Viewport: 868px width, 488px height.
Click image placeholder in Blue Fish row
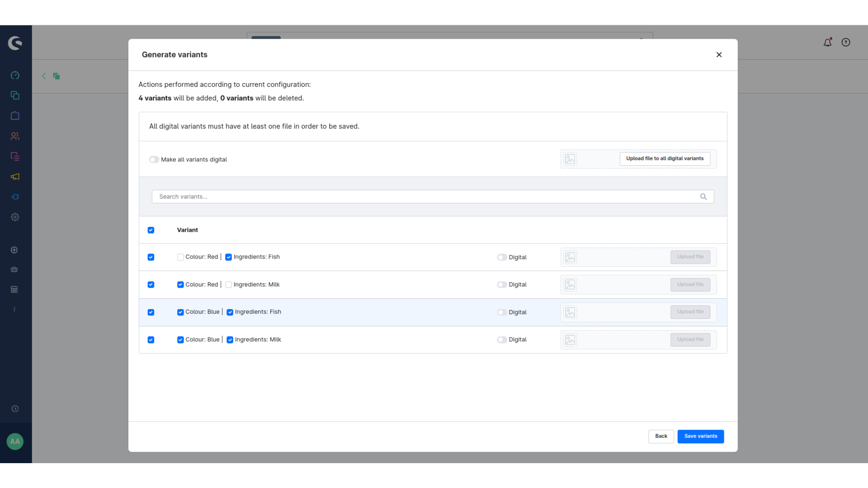(570, 312)
